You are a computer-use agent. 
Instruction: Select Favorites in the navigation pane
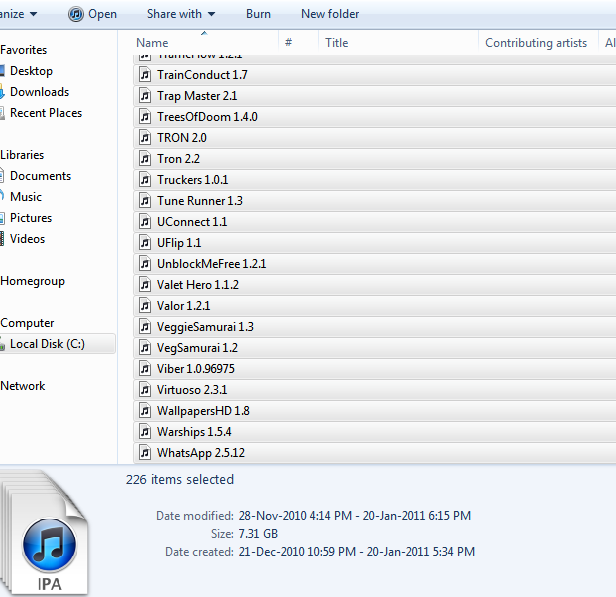point(24,50)
